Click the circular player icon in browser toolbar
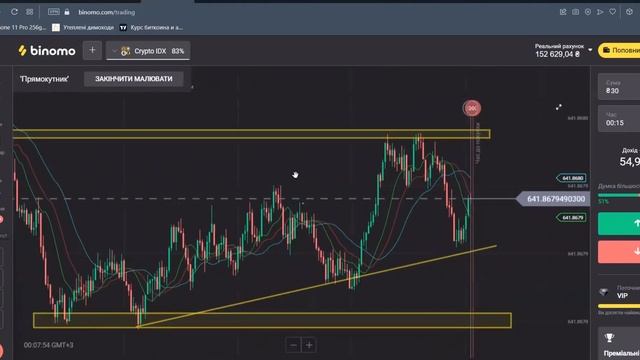 click(588, 12)
